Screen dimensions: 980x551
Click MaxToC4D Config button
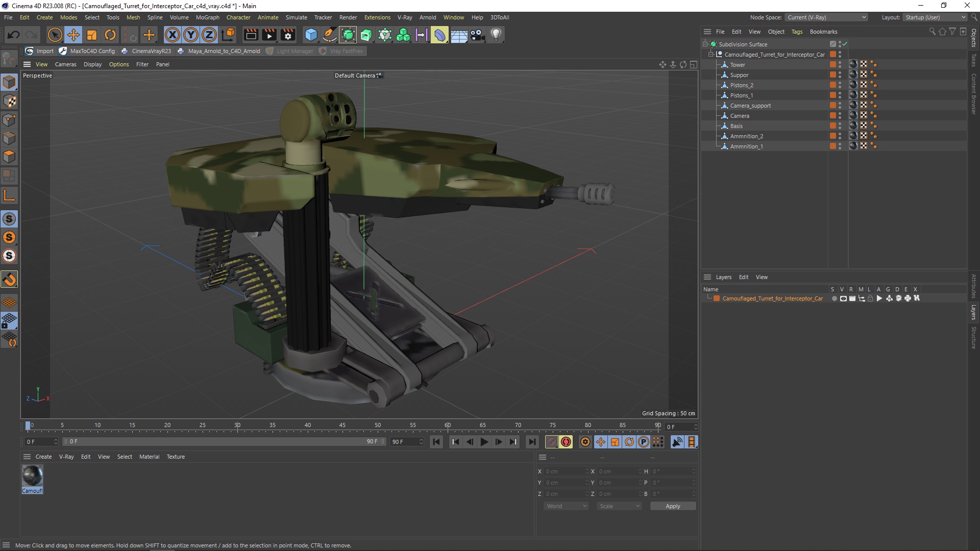87,51
